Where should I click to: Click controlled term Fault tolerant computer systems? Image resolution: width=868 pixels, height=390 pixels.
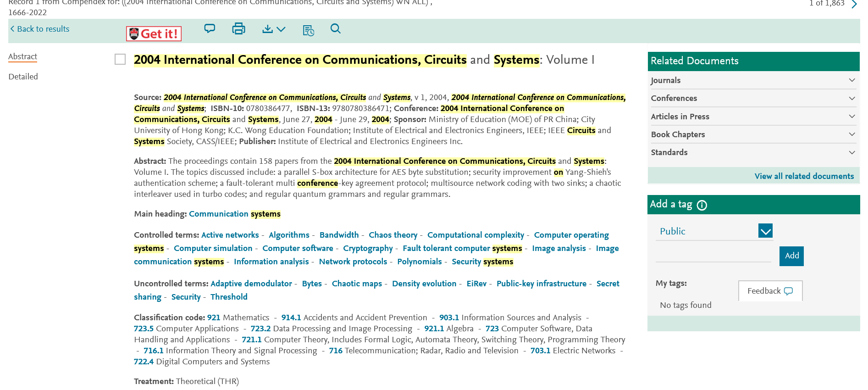point(462,248)
